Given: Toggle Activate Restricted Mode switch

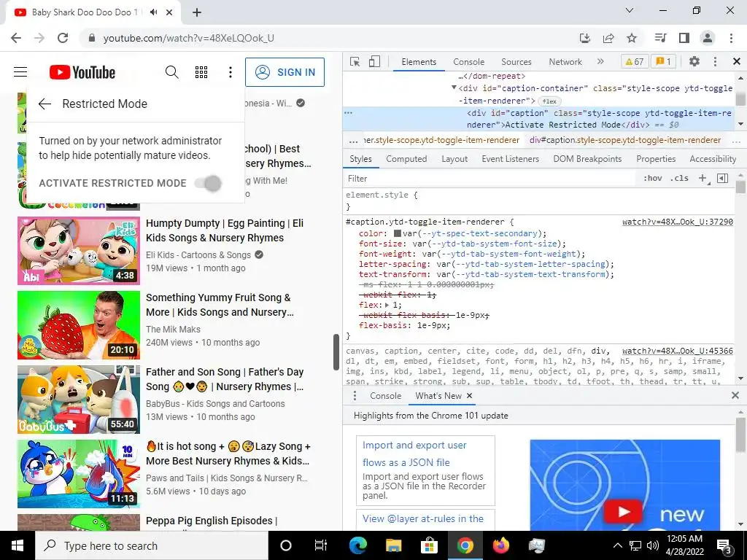Looking at the screenshot, I should coord(208,183).
